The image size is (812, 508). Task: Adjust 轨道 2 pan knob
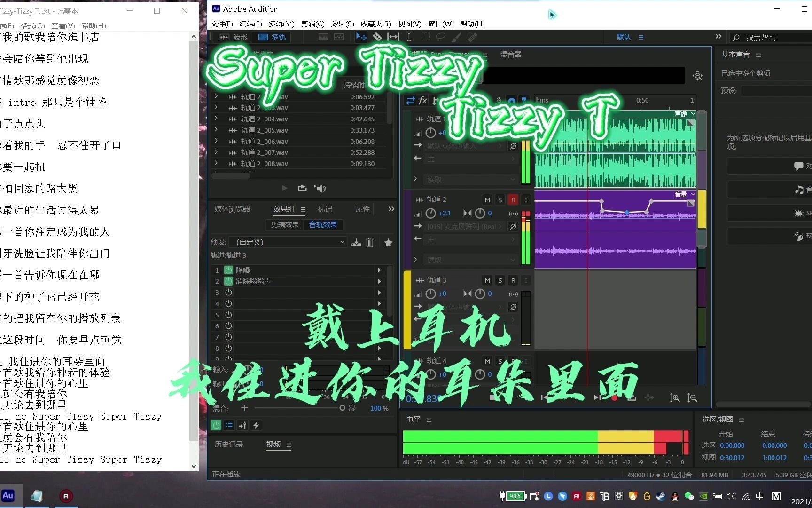(x=480, y=213)
